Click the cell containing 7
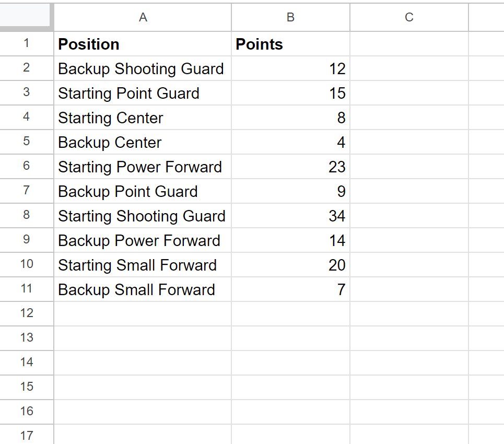The width and height of the screenshot is (504, 444). pyautogui.click(x=290, y=289)
